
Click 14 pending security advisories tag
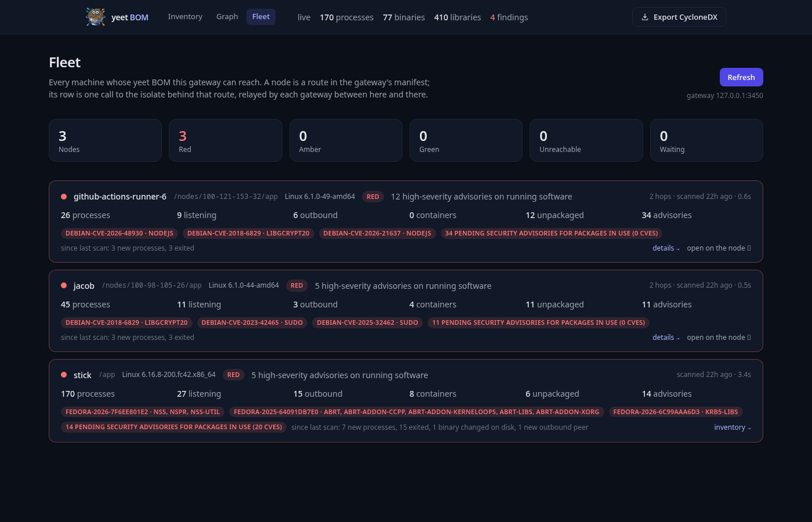[x=174, y=427]
